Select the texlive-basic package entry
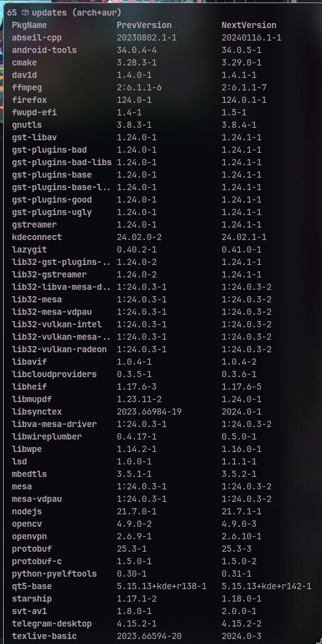Viewport: 322px width, 644px height. [44, 636]
